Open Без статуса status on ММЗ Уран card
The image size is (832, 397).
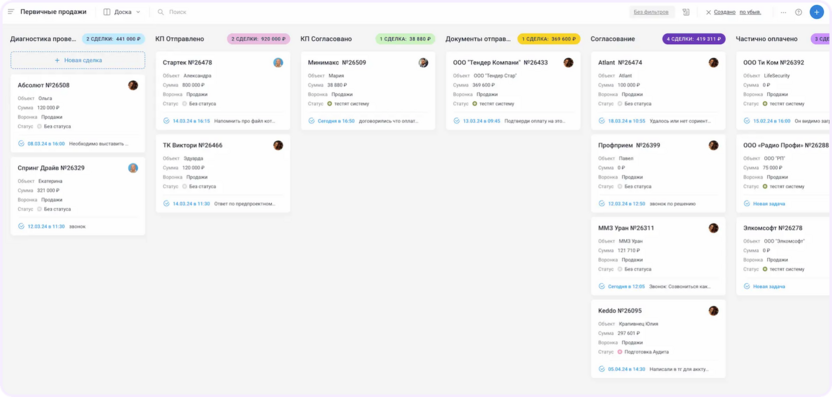634,269
